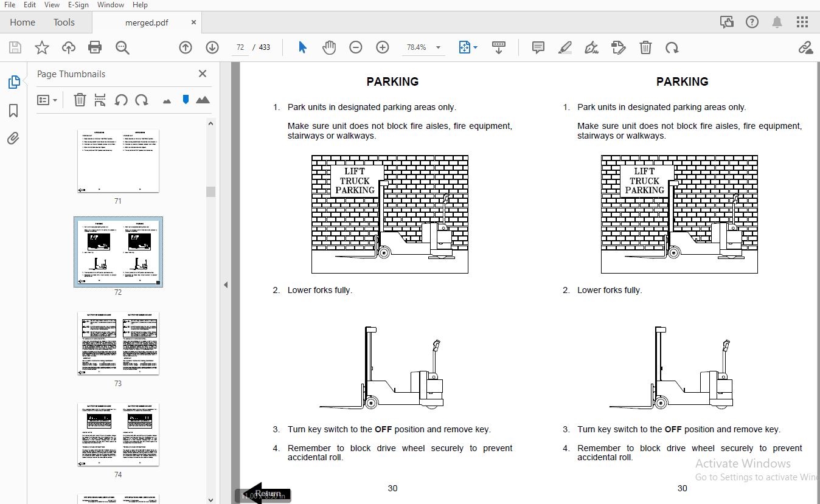Click the star bookmark icon in toolbar
Image resolution: width=820 pixels, height=504 pixels.
(x=42, y=47)
